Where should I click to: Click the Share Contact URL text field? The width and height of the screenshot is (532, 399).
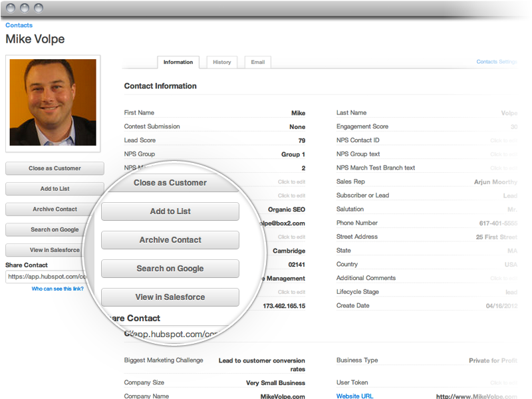coord(47,277)
